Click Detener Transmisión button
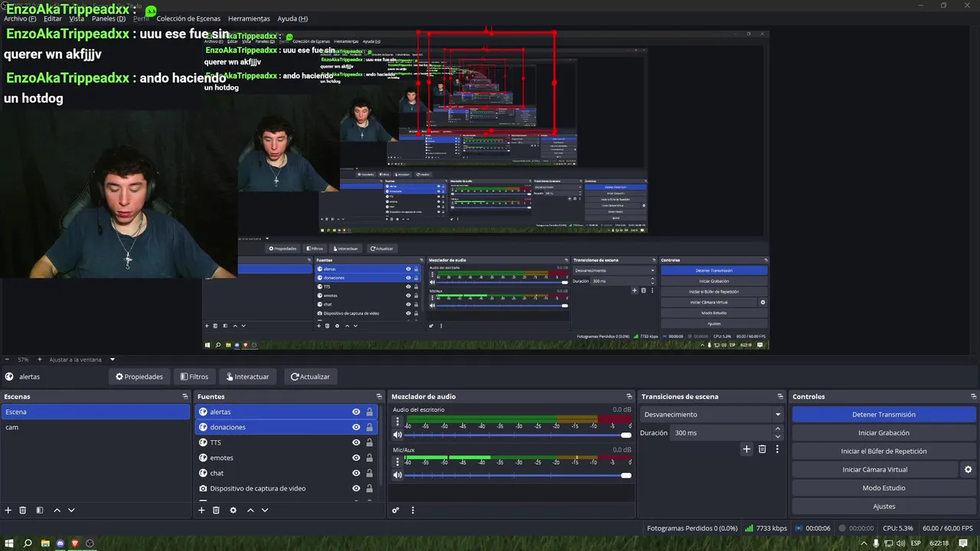Viewport: 980px width, 551px height. (x=884, y=415)
